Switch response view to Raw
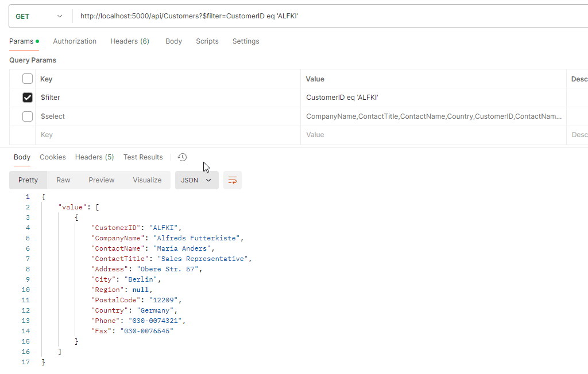Viewport: 588px width, 374px height. pyautogui.click(x=63, y=180)
